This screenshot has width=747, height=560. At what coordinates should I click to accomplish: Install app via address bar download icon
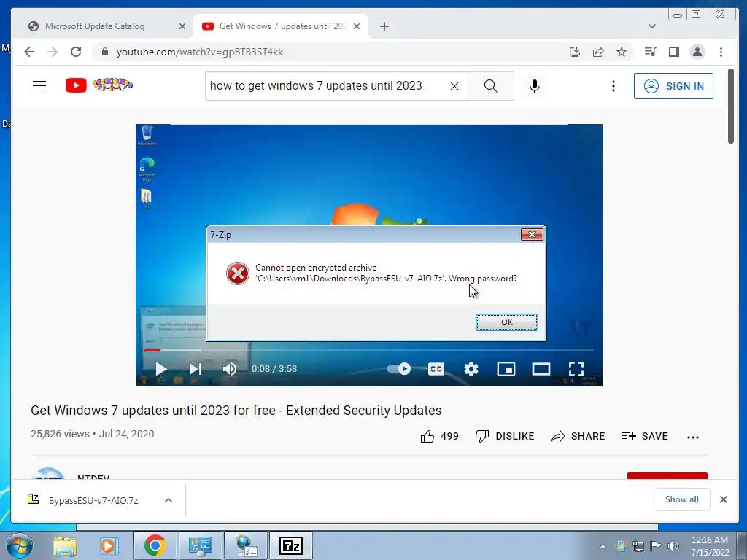click(x=575, y=52)
